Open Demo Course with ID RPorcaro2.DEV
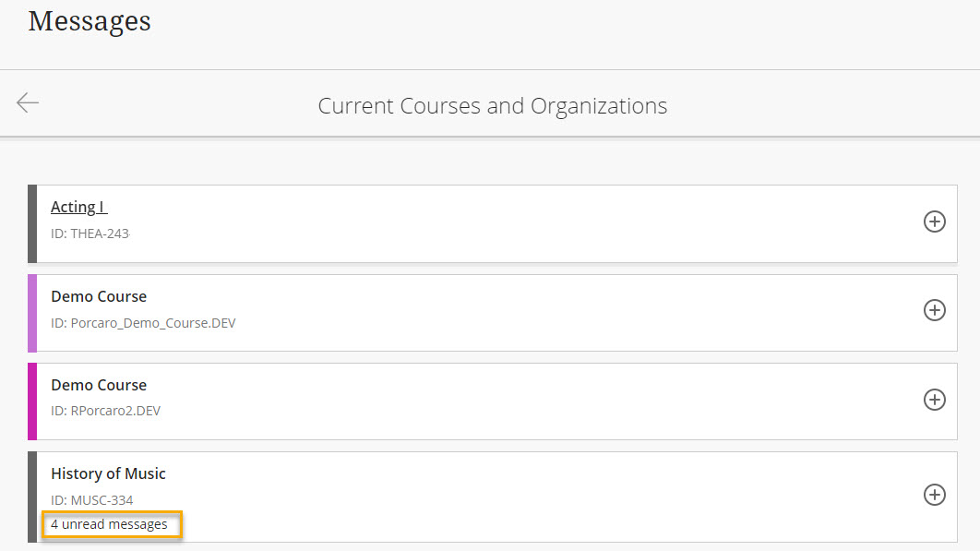The height and width of the screenshot is (551, 980). pos(99,385)
